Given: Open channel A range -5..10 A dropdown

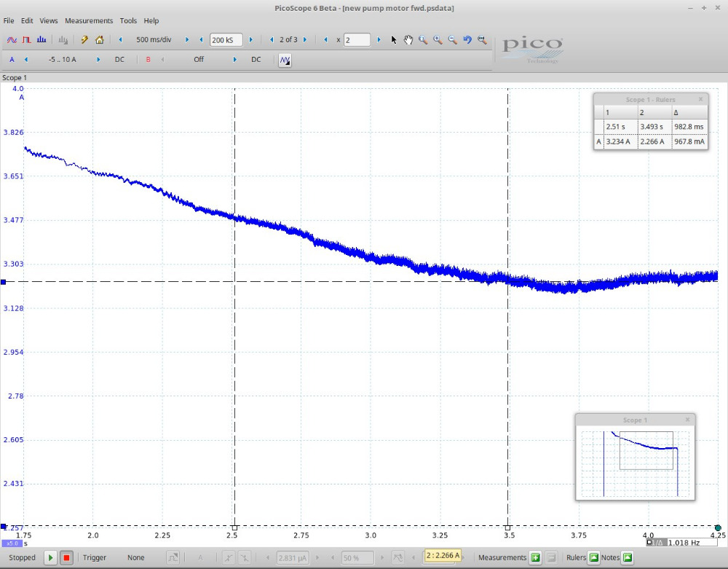Looking at the screenshot, I should pos(62,60).
